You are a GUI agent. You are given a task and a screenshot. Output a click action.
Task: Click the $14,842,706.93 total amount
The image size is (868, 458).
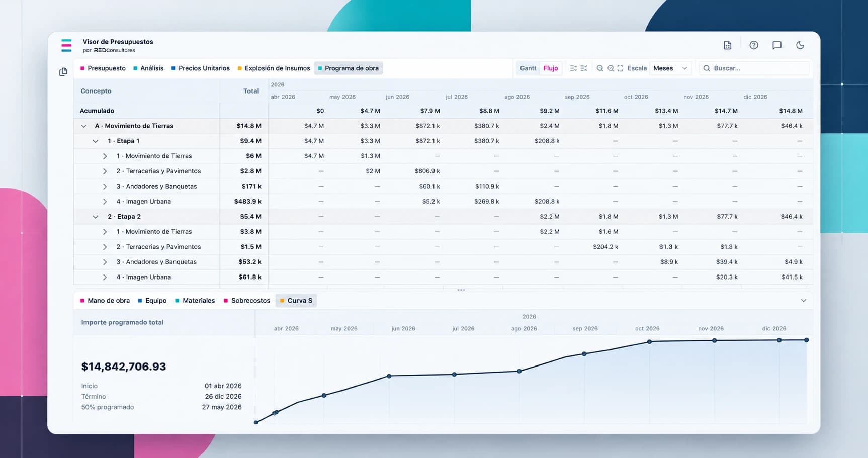(x=124, y=367)
